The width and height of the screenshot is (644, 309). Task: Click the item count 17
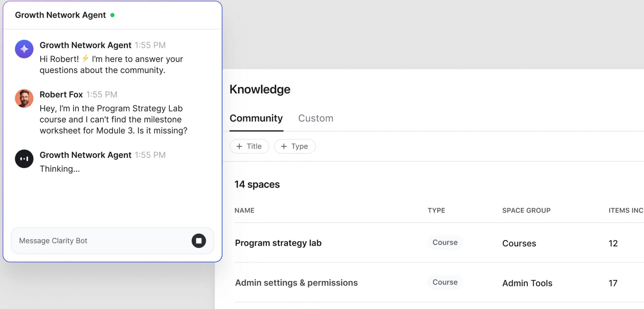[613, 283]
